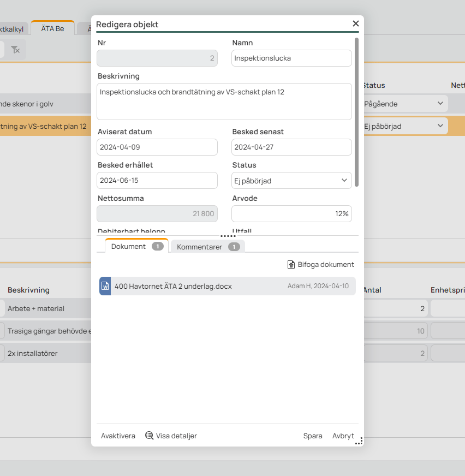The width and height of the screenshot is (465, 476).
Task: Open the Status dropdown in dialog
Action: [x=291, y=181]
